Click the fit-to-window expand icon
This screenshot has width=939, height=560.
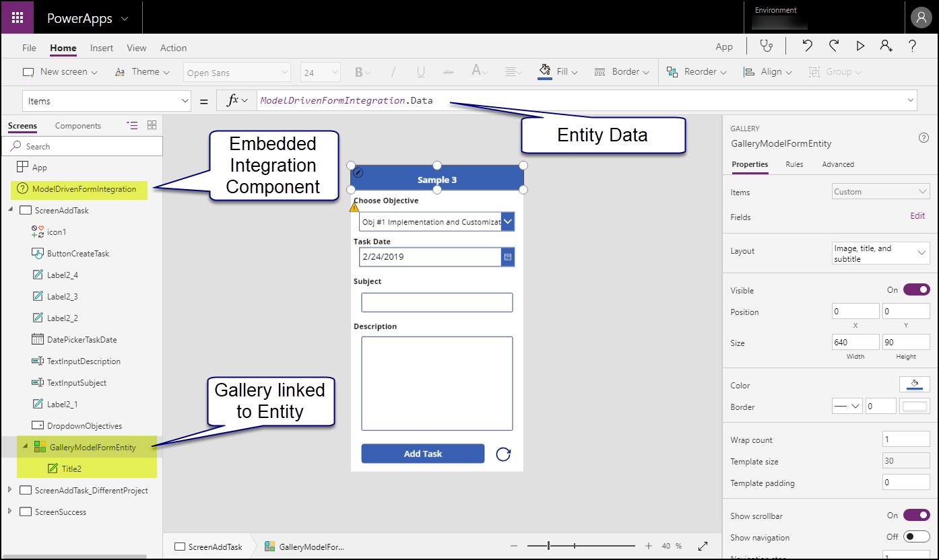tap(703, 546)
